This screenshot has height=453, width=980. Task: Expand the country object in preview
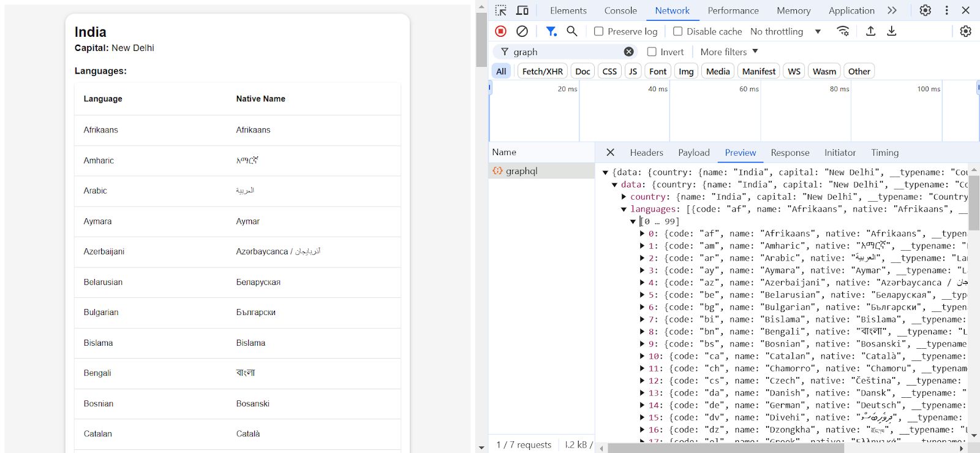(x=624, y=197)
